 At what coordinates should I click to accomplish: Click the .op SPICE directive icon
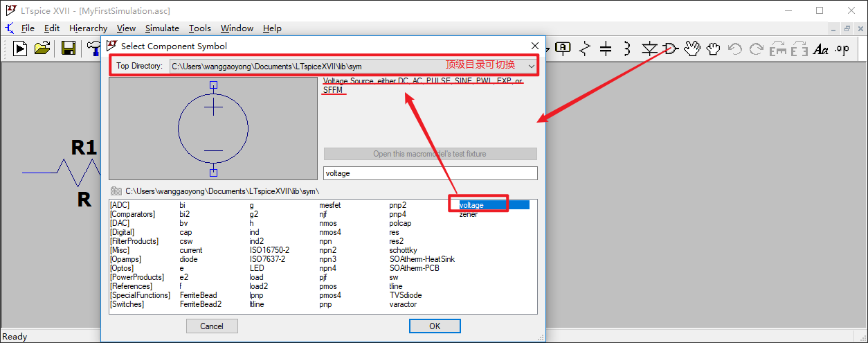pos(842,48)
